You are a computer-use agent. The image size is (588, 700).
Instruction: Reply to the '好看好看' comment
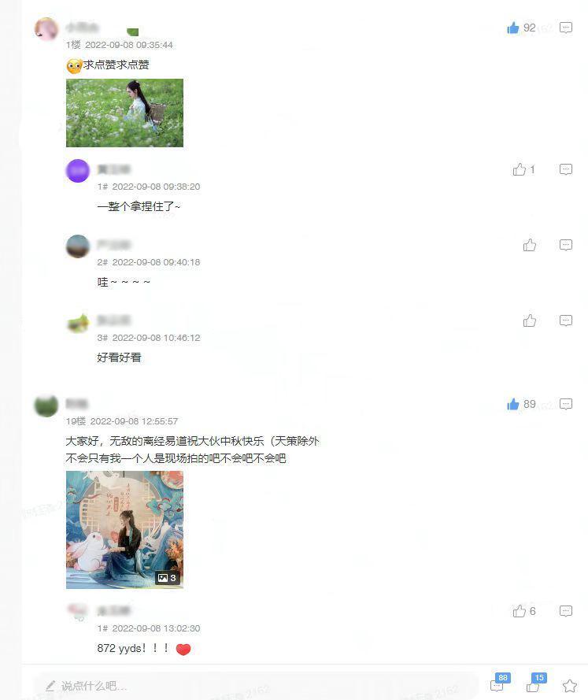(x=566, y=320)
